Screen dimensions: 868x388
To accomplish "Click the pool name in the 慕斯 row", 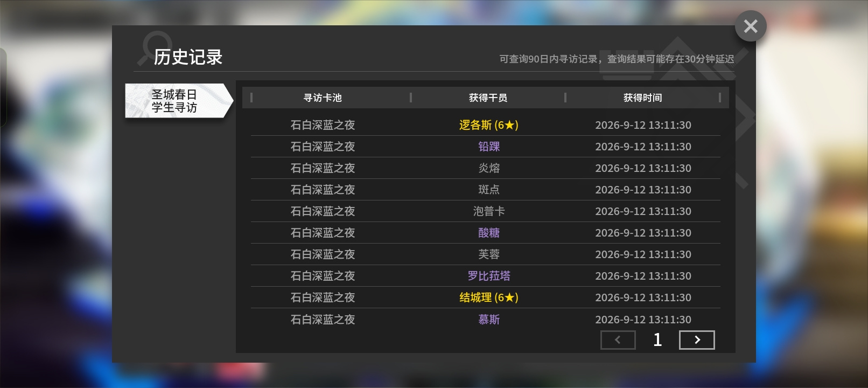I will [323, 320].
